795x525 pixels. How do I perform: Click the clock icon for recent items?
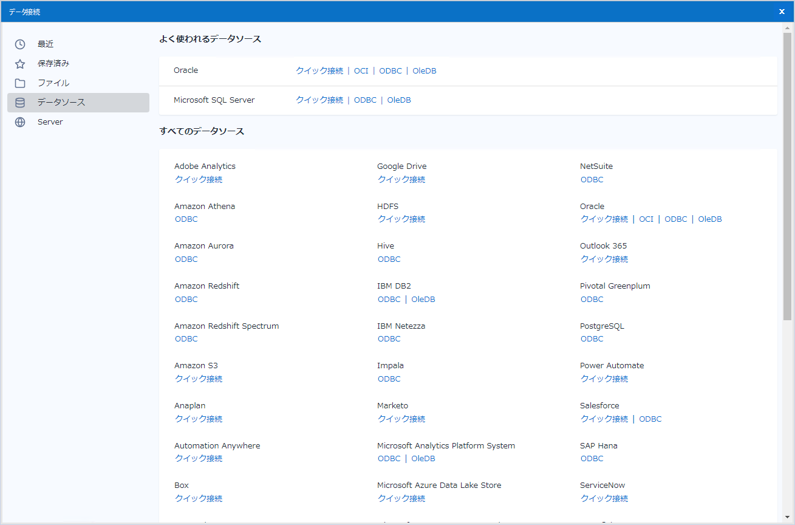pyautogui.click(x=20, y=44)
